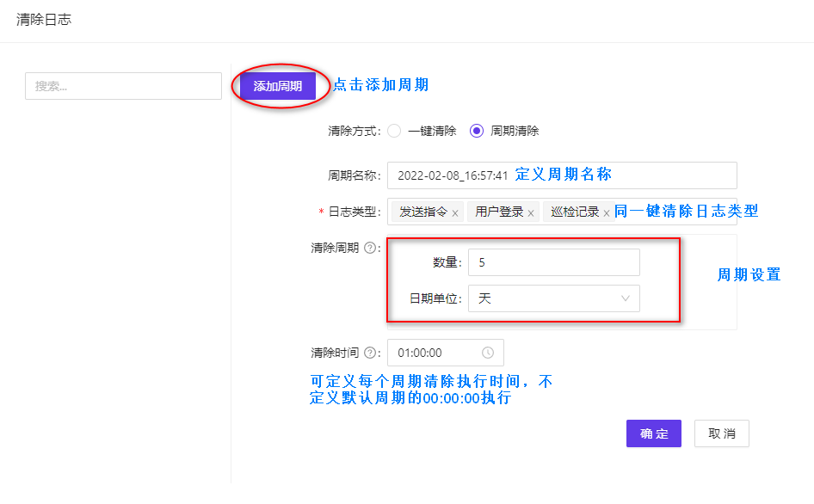814x504 pixels.
Task: Cancel the form with 取消
Action: (721, 433)
